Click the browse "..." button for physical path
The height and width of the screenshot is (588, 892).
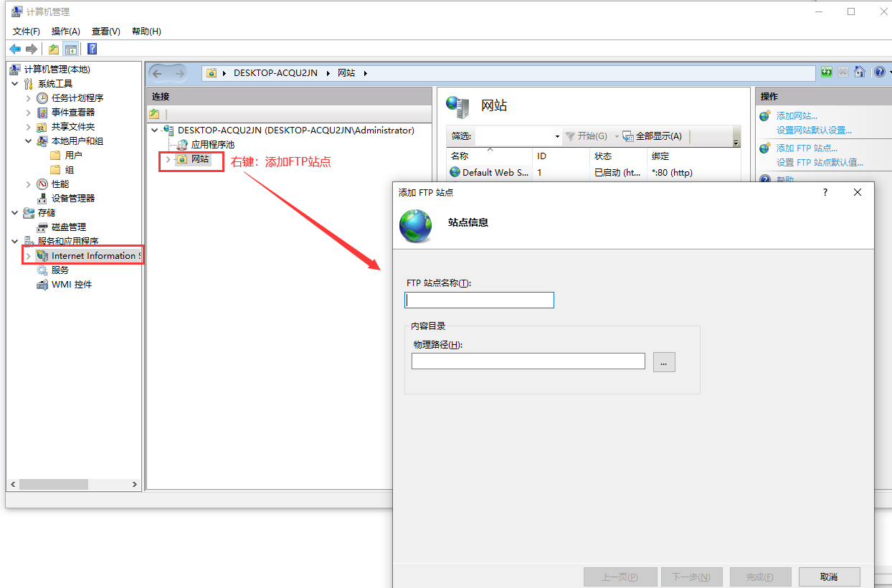pos(664,361)
